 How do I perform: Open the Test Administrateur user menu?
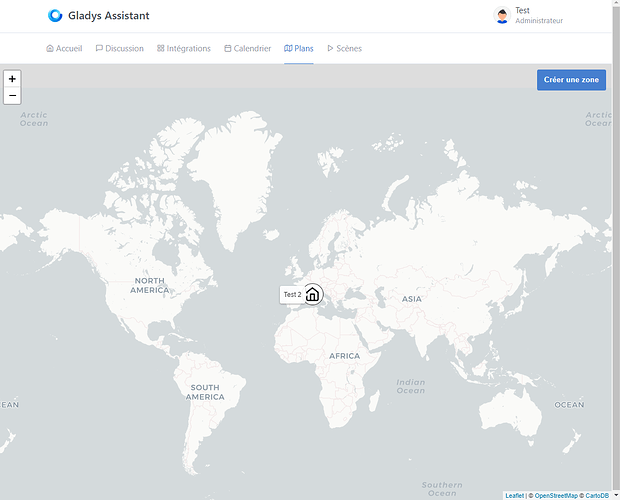pyautogui.click(x=538, y=16)
